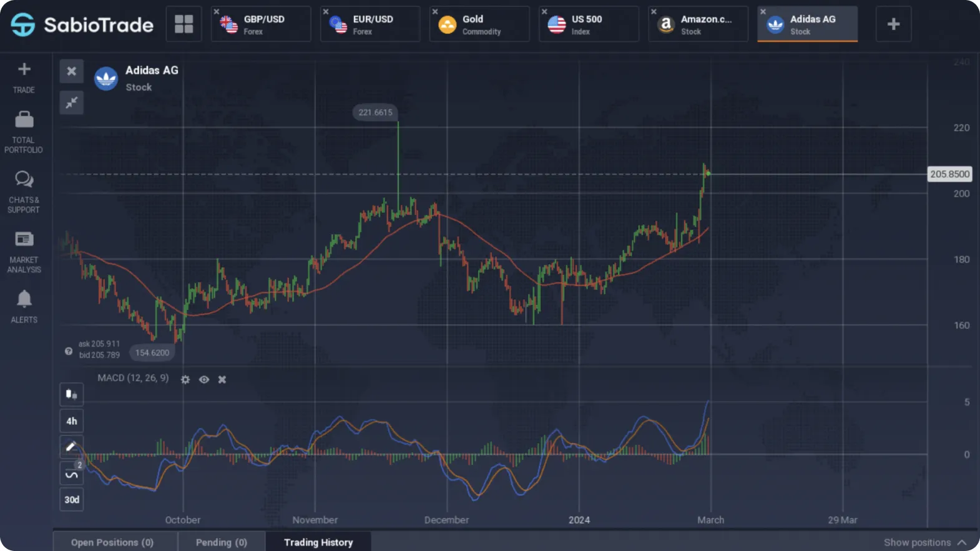The height and width of the screenshot is (551, 980).
Task: Open the chart type candlestick button
Action: point(71,394)
